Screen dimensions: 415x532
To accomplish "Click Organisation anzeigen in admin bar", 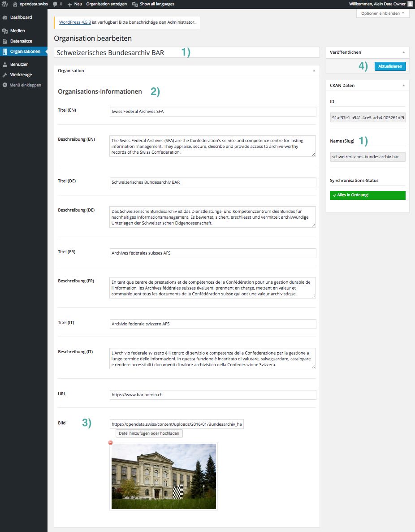I will [107, 4].
